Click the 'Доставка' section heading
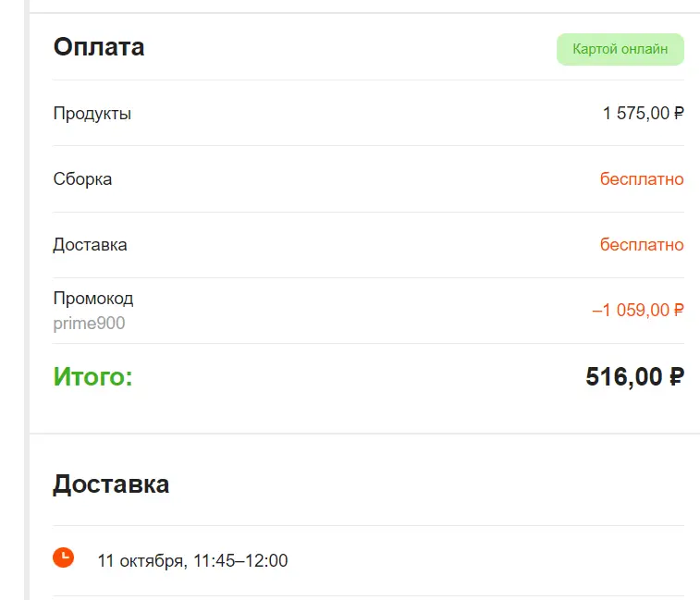 point(111,484)
